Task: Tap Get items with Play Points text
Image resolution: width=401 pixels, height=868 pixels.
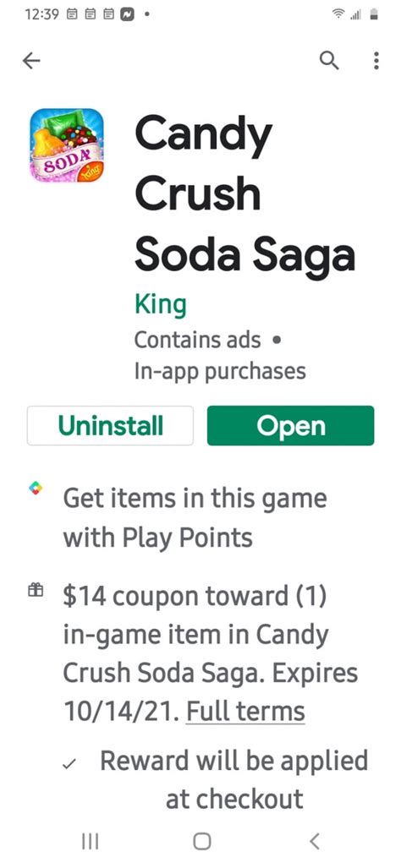Action: tap(195, 517)
